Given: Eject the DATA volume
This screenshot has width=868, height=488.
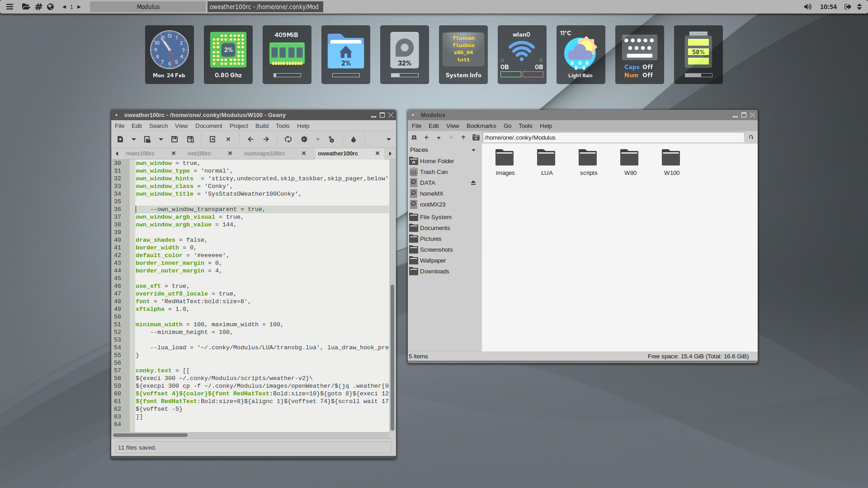Looking at the screenshot, I should [473, 183].
